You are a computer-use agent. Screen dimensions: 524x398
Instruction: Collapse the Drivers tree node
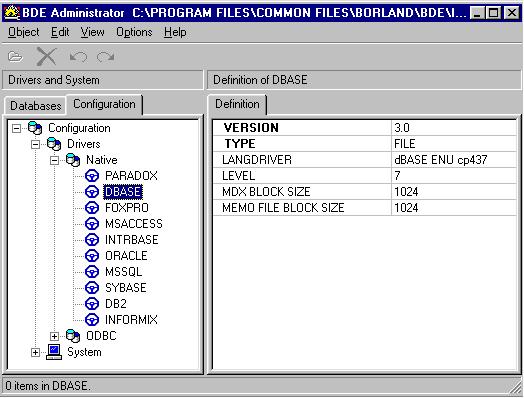click(35, 144)
